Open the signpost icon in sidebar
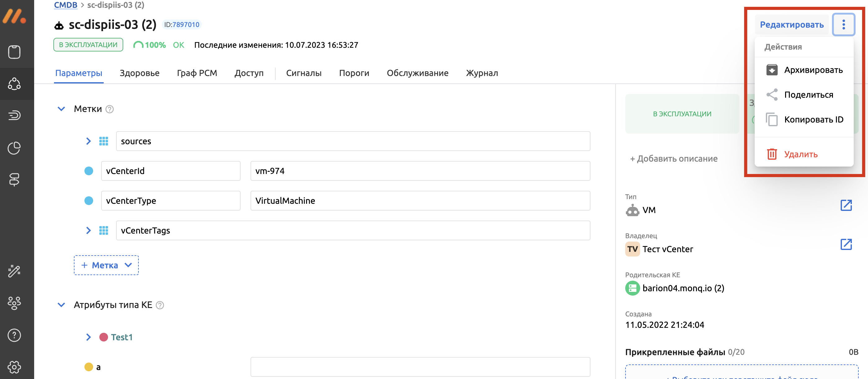Screen dimensions: 868x379 (x=14, y=180)
